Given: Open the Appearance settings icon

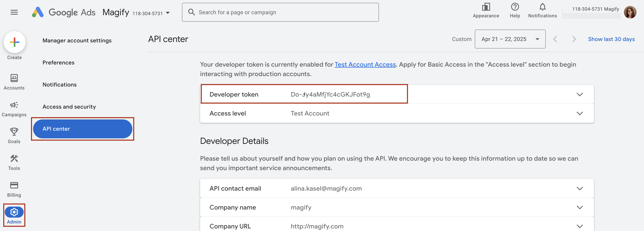Looking at the screenshot, I should pos(485,10).
